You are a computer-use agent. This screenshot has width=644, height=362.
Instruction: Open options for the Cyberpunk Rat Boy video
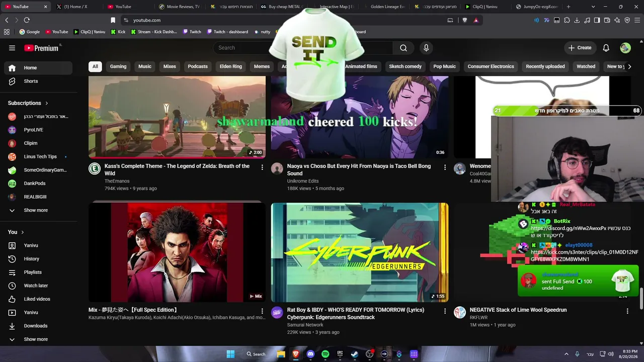point(445,311)
